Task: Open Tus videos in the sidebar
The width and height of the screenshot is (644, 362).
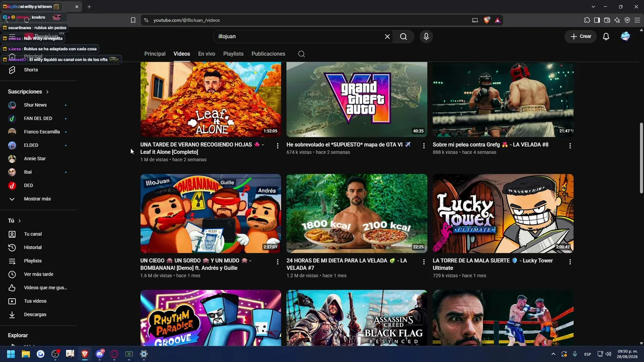Action: pyautogui.click(x=35, y=301)
